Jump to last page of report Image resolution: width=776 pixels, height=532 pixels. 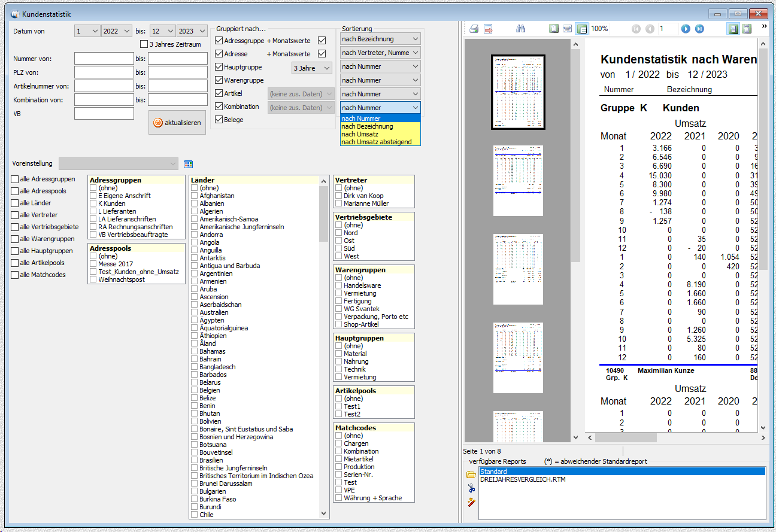[x=699, y=29]
